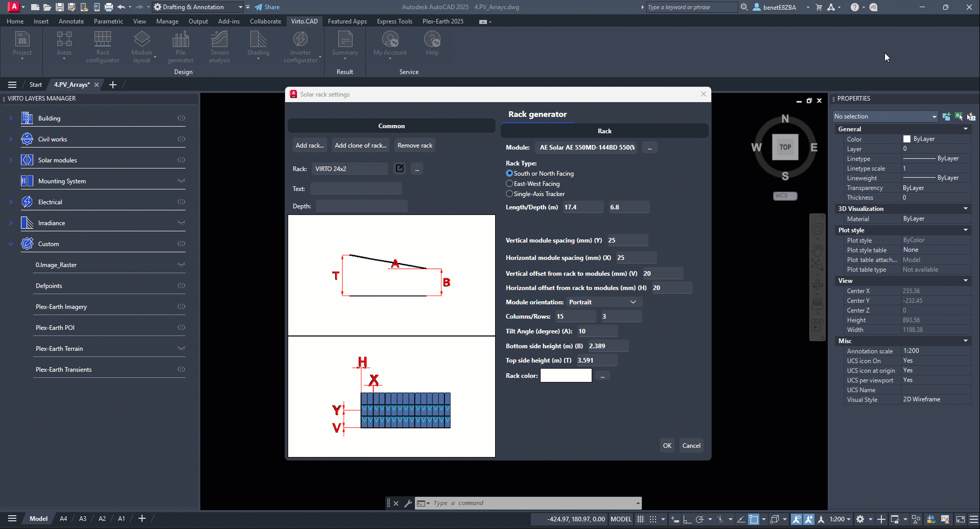The height and width of the screenshot is (529, 980).
Task: Click the edit rack name icon
Action: point(400,169)
